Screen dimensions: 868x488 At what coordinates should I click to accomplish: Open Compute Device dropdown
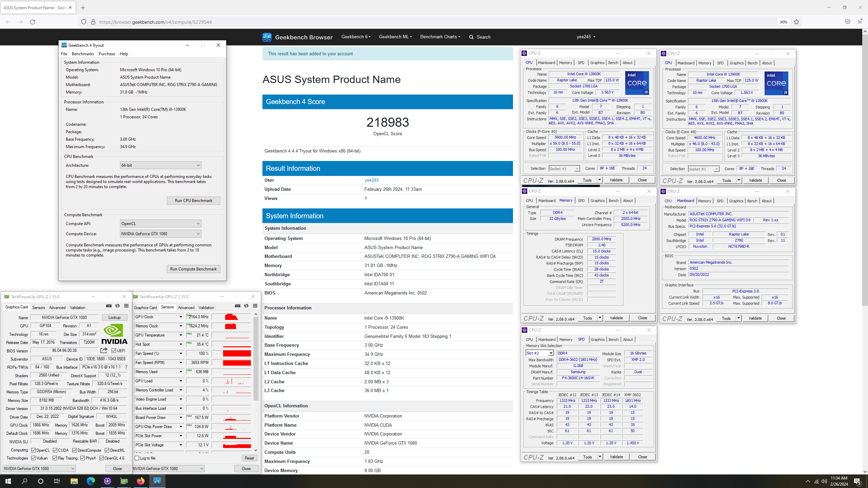[x=161, y=234]
